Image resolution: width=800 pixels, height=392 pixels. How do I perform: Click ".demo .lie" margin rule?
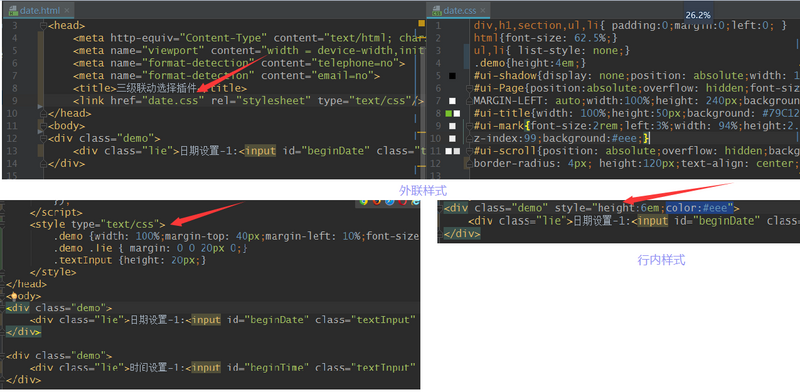[151, 248]
